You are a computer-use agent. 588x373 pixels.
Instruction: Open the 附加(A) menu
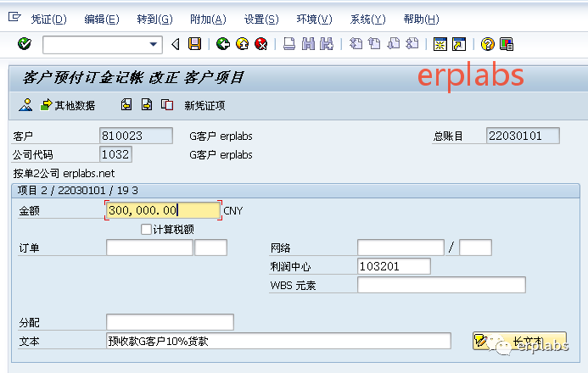click(x=208, y=19)
